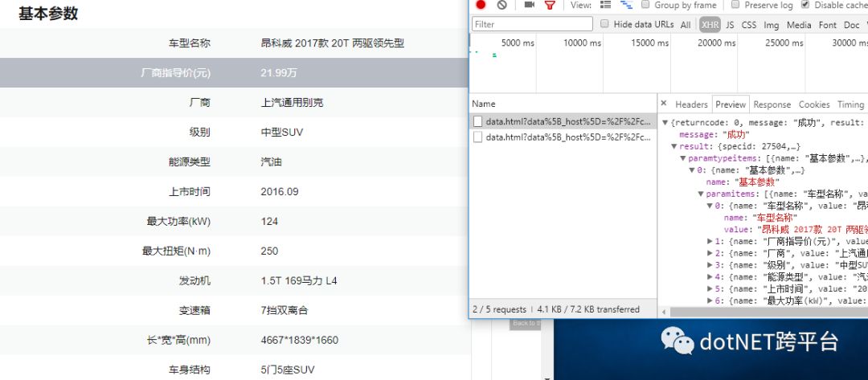Screen dimensions: 868x380
Task: Click the 汽油 energy type value
Action: 271,162
